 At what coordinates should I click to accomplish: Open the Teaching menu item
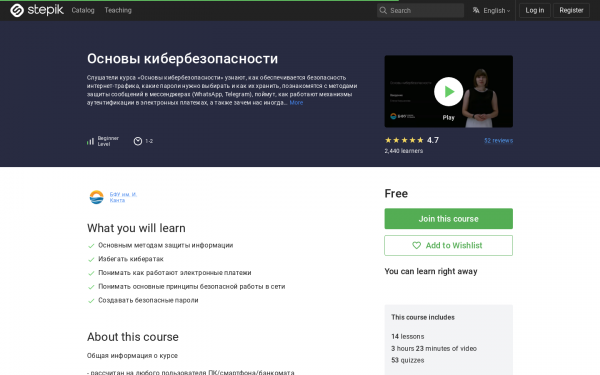click(x=118, y=10)
